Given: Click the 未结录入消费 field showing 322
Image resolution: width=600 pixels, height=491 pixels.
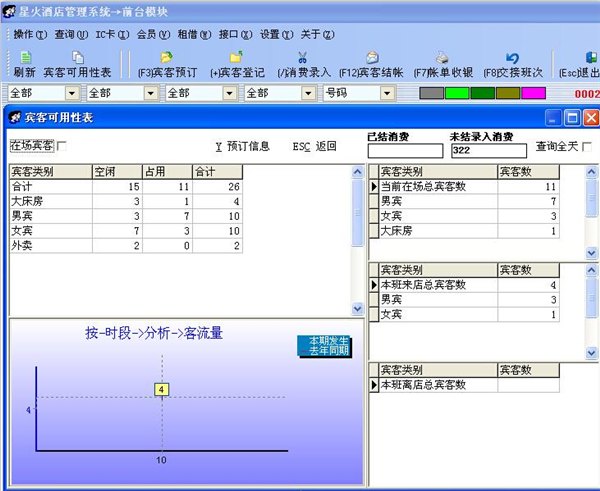Looking at the screenshot, I should (x=489, y=150).
